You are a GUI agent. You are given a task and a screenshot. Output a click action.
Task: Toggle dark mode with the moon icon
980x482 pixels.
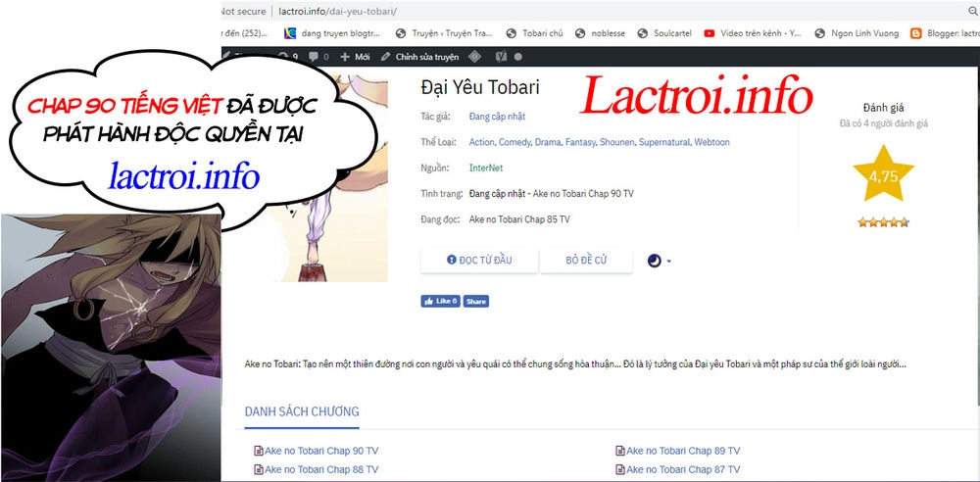(x=654, y=261)
